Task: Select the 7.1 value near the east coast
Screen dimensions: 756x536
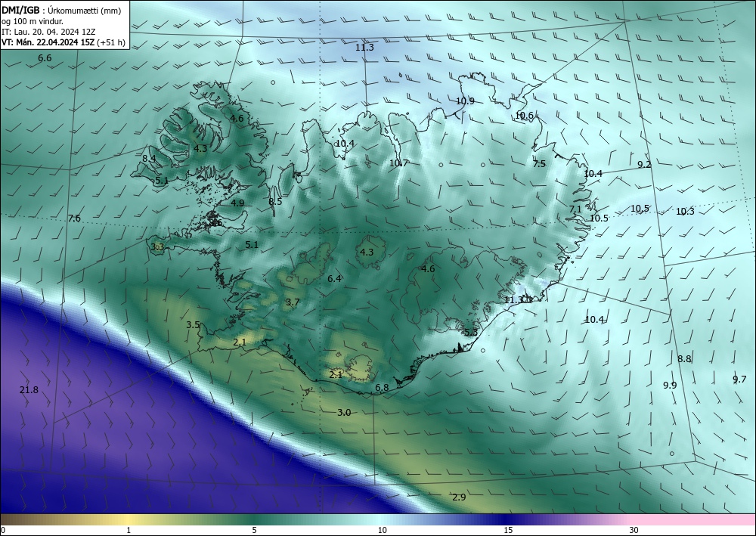Action: tap(575, 209)
